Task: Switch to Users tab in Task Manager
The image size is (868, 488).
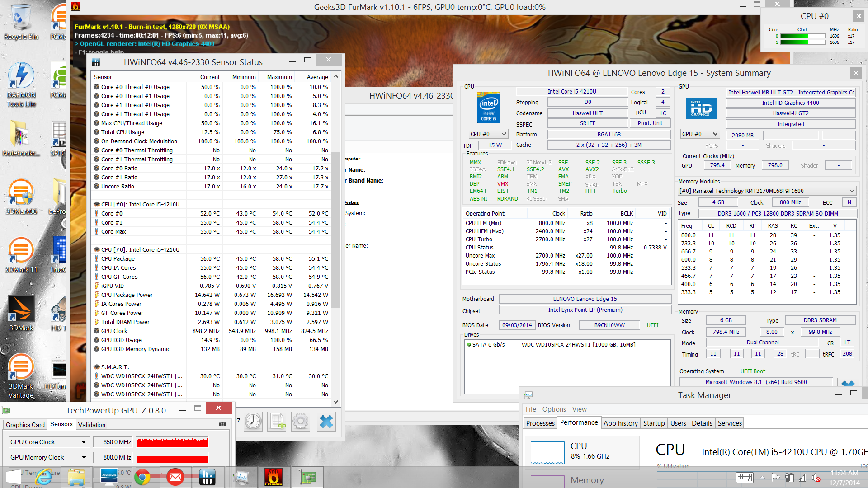Action: (x=678, y=423)
